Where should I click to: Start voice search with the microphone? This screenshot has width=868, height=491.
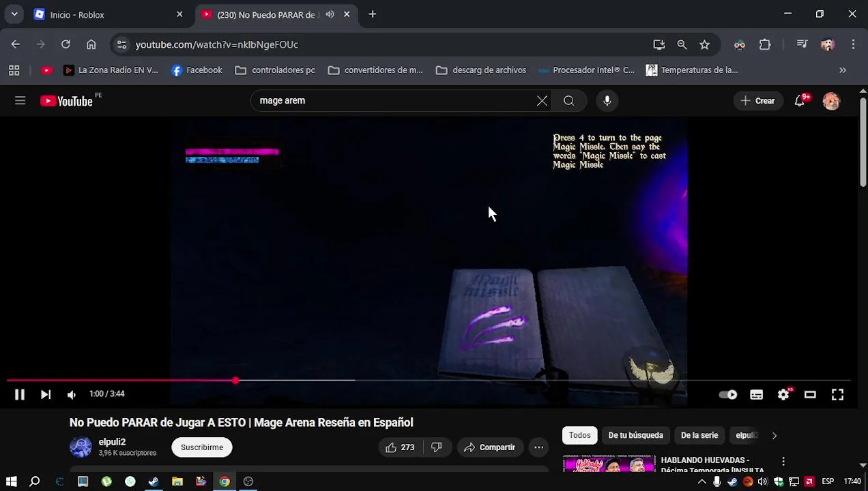pos(607,101)
